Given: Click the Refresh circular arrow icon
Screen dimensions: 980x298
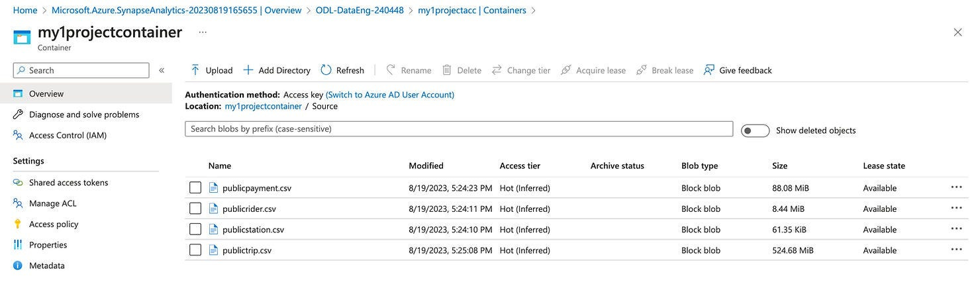Looking at the screenshot, I should pos(326,70).
